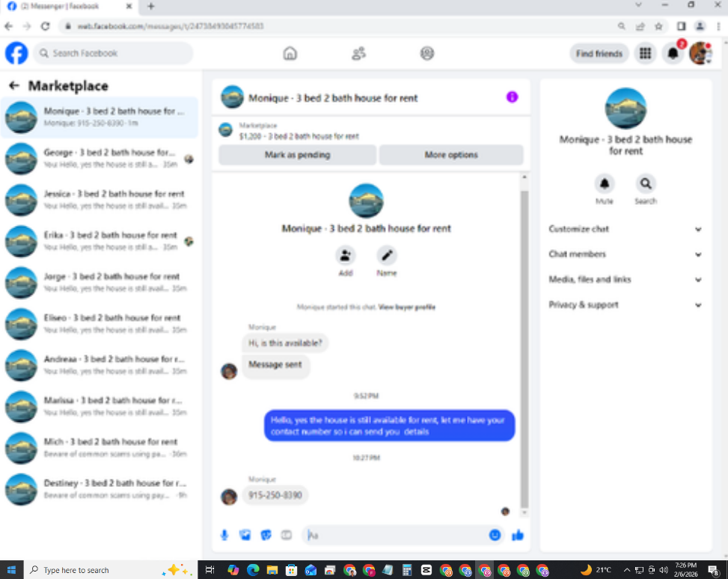
Task: Expand Privacy & support section
Action: (625, 305)
